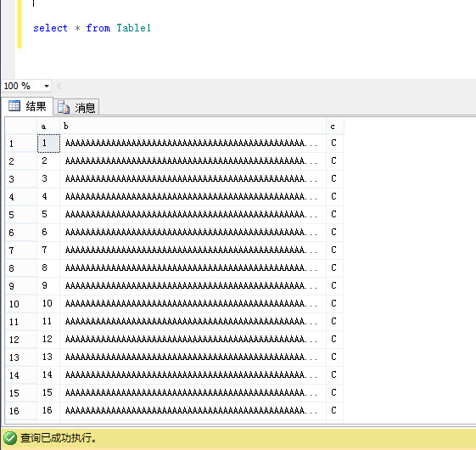Screen dimensions: 476x450
Task: Select cell a with value 3
Action: (x=48, y=178)
